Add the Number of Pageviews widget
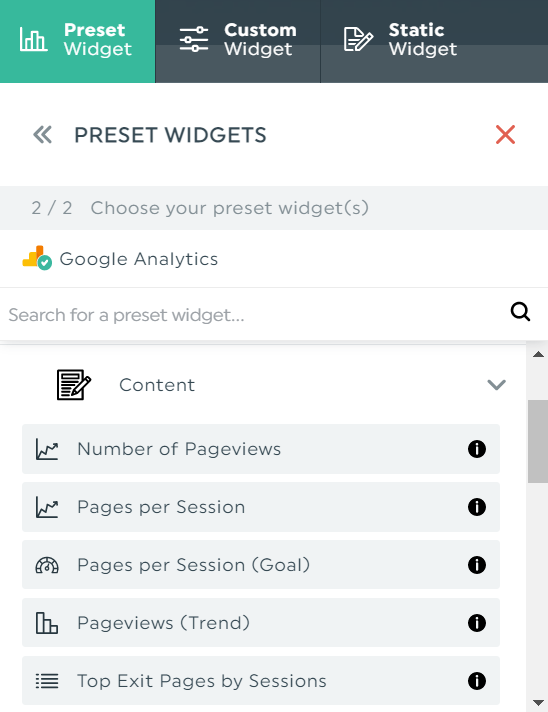 [261, 449]
